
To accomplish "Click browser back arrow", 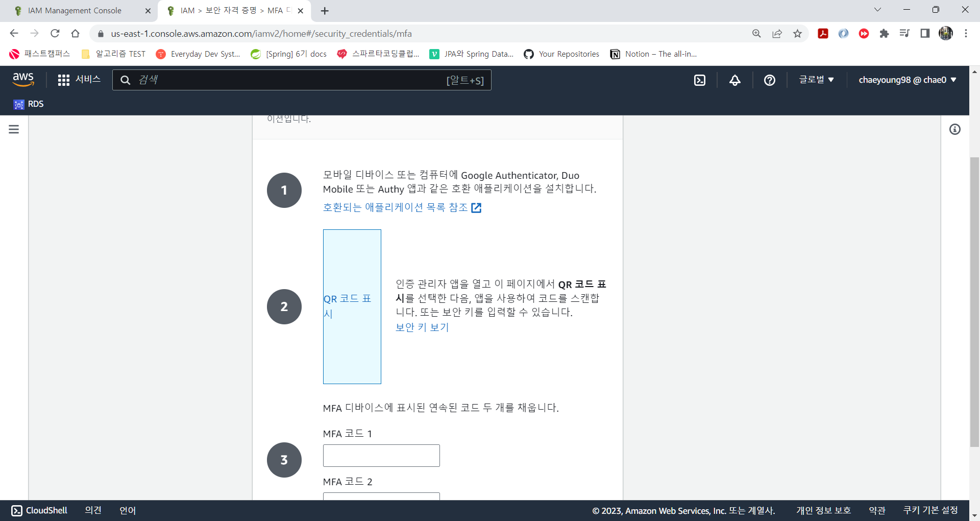I will pyautogui.click(x=14, y=33).
